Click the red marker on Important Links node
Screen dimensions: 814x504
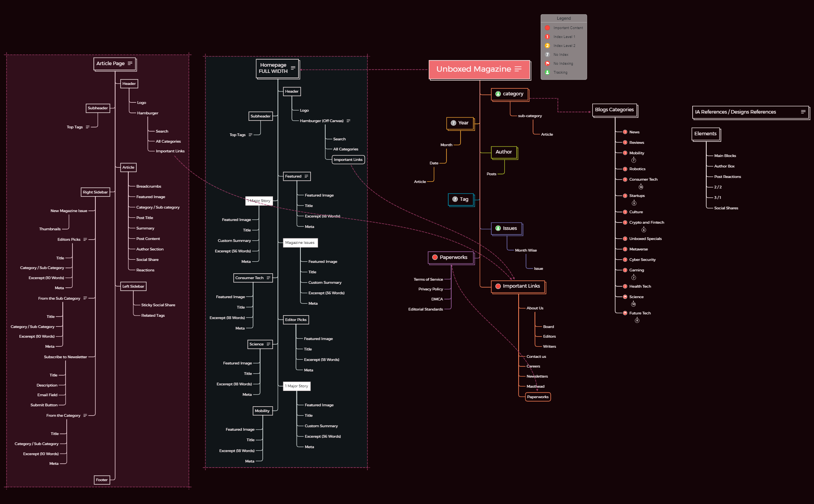click(x=498, y=286)
